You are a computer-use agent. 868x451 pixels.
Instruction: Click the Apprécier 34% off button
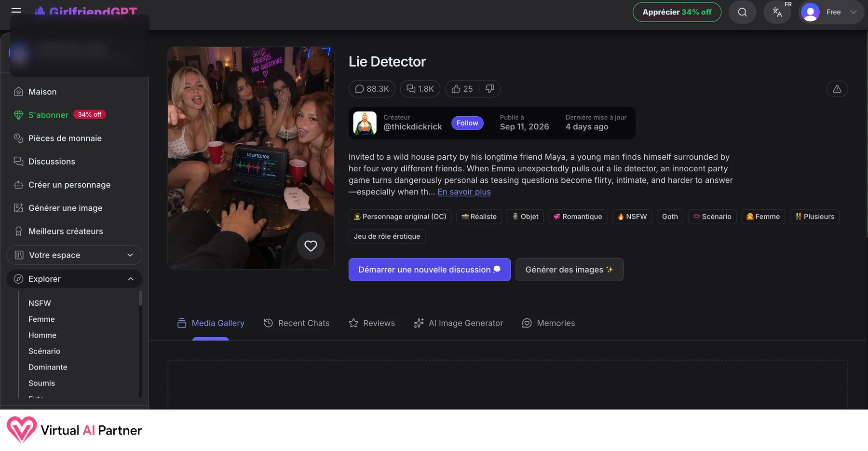pos(677,12)
